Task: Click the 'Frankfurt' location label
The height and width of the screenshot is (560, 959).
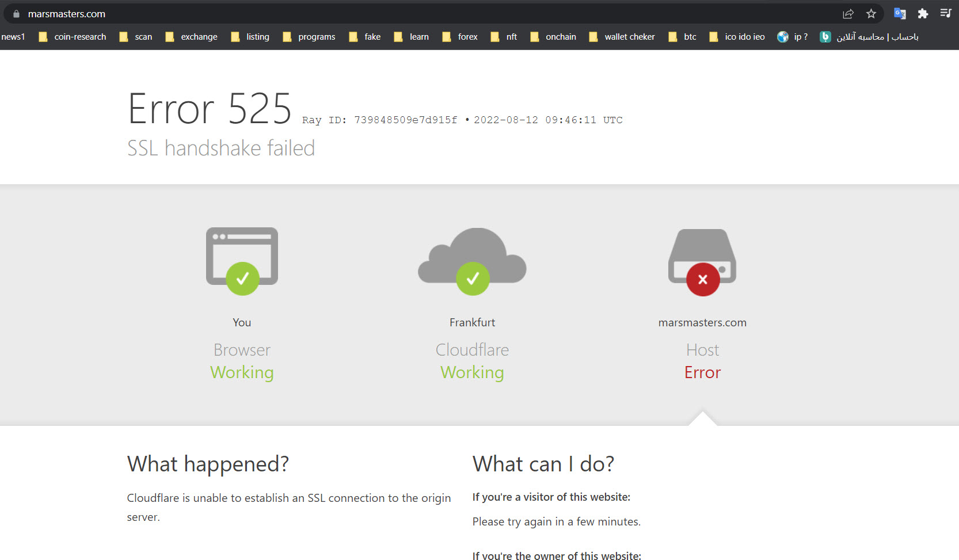Action: point(472,322)
